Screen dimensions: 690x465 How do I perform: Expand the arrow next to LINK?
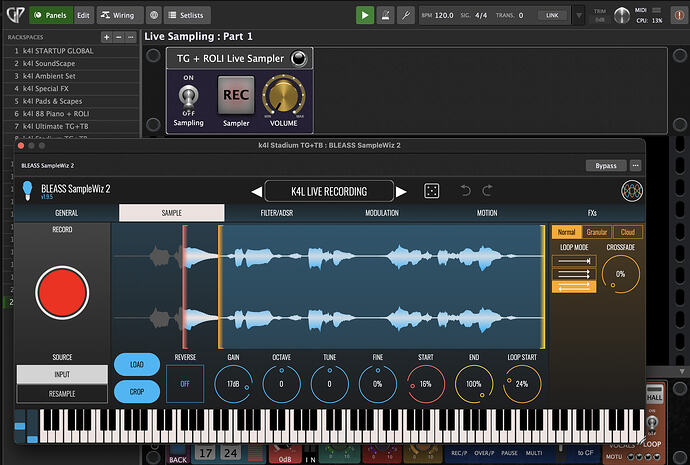point(579,15)
